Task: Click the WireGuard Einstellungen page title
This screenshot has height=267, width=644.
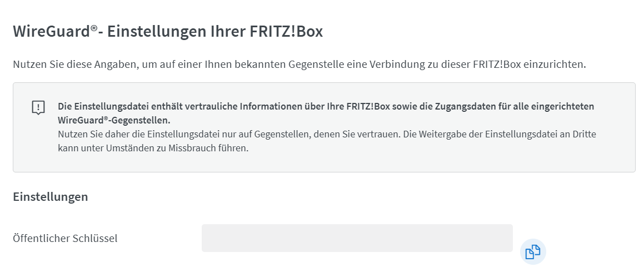Action: click(167, 32)
